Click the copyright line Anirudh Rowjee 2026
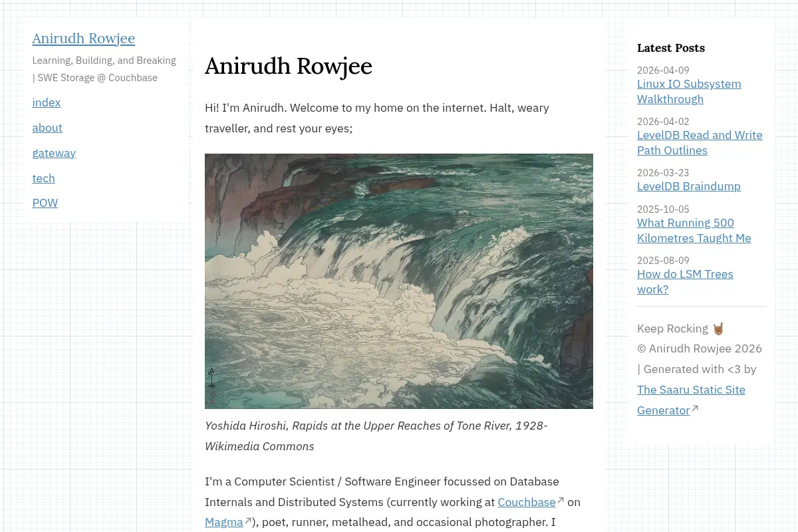Image resolution: width=798 pixels, height=532 pixels. click(700, 348)
